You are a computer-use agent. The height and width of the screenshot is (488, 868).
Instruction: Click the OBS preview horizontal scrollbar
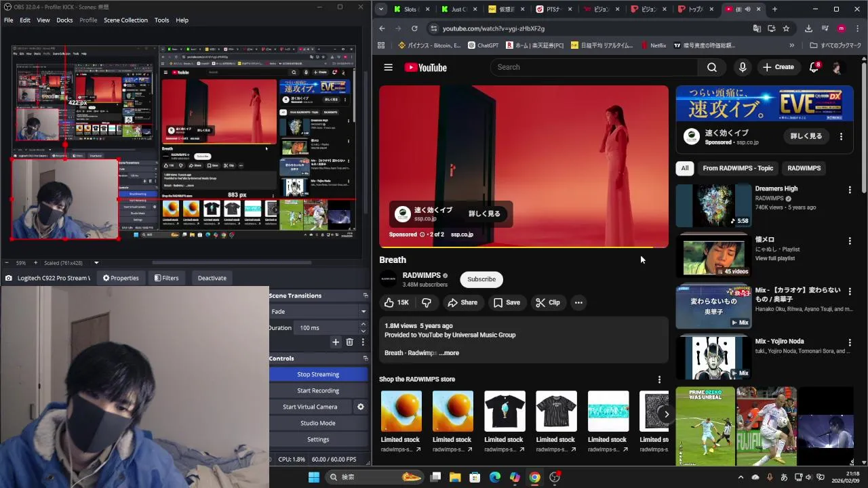(x=231, y=263)
